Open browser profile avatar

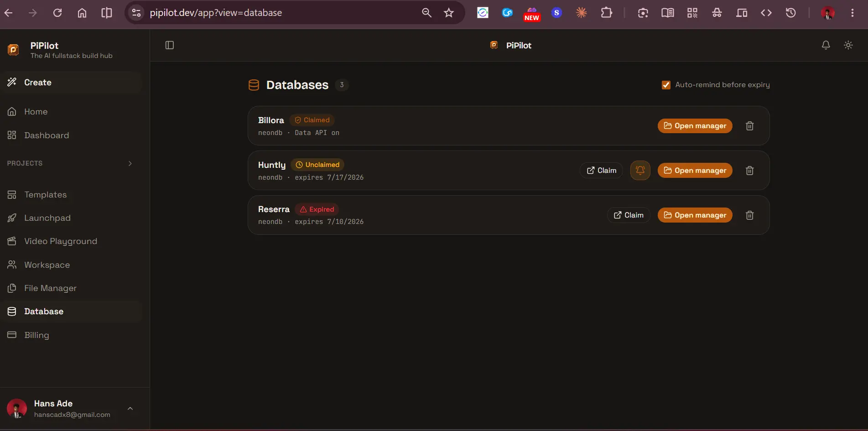point(828,13)
